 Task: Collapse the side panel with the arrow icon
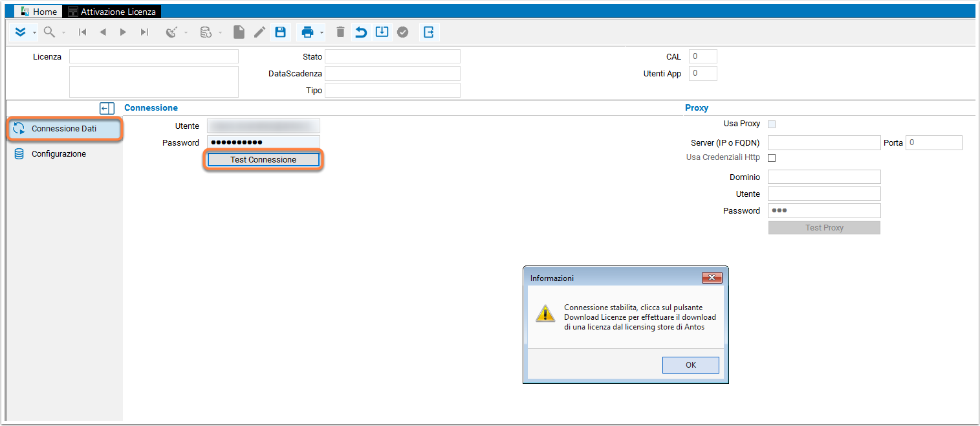pos(107,108)
